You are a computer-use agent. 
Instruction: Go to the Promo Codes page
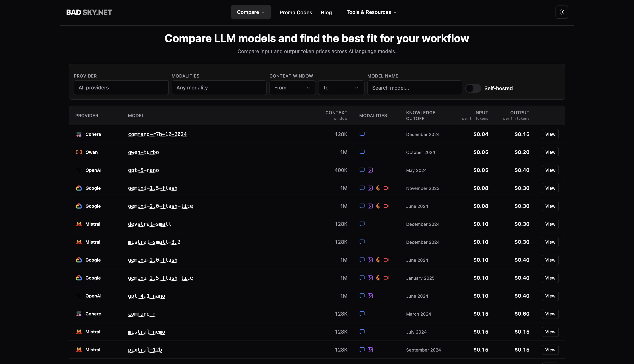click(x=296, y=12)
